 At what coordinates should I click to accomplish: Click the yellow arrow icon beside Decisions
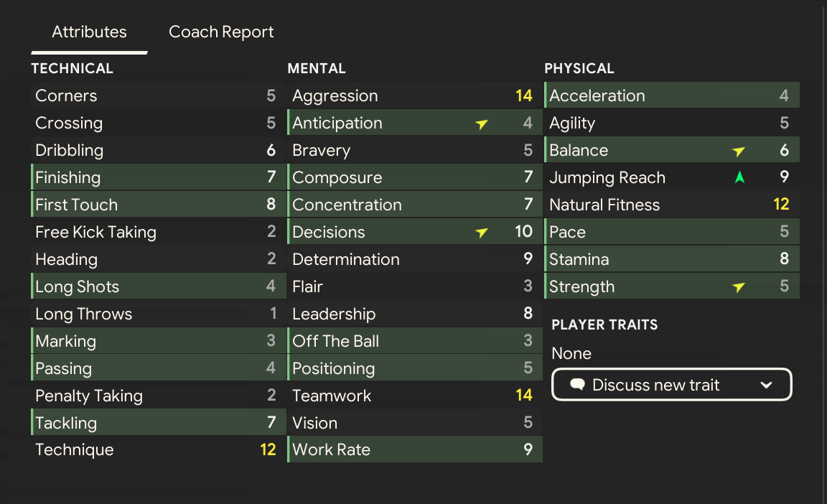click(482, 233)
